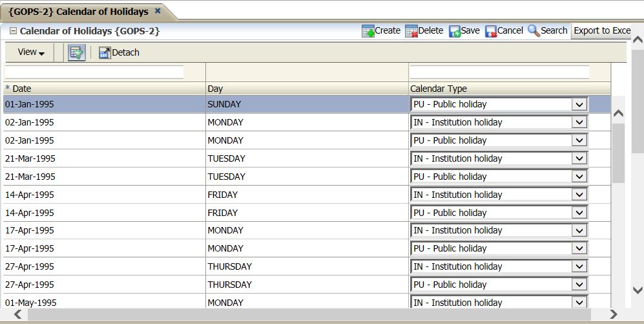
Task: Click the horizontal scrollbar right arrow
Action: tap(613, 314)
